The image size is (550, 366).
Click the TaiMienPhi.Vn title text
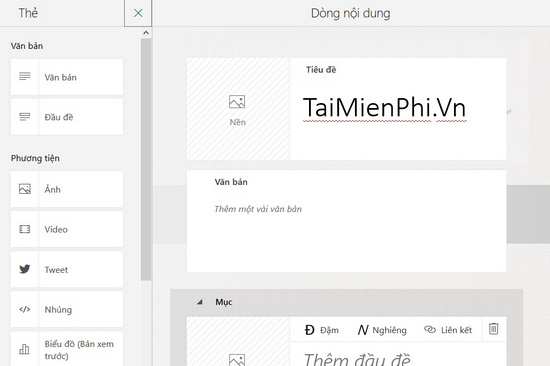coord(384,107)
